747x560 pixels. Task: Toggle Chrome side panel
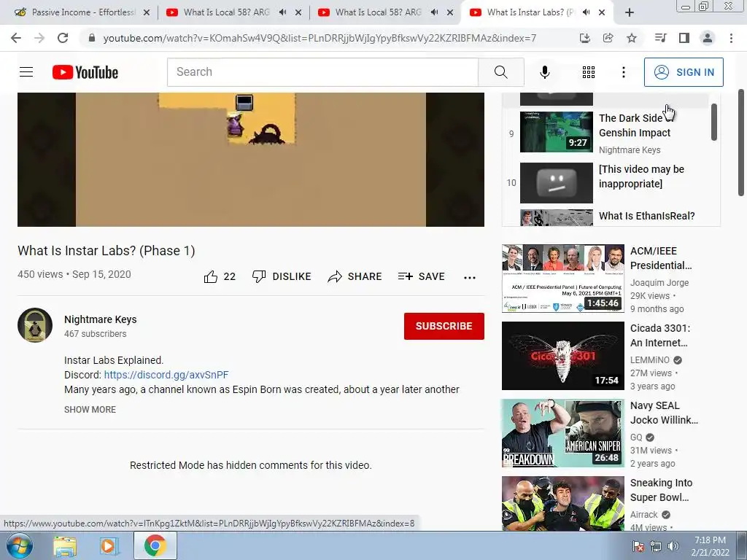click(x=684, y=38)
